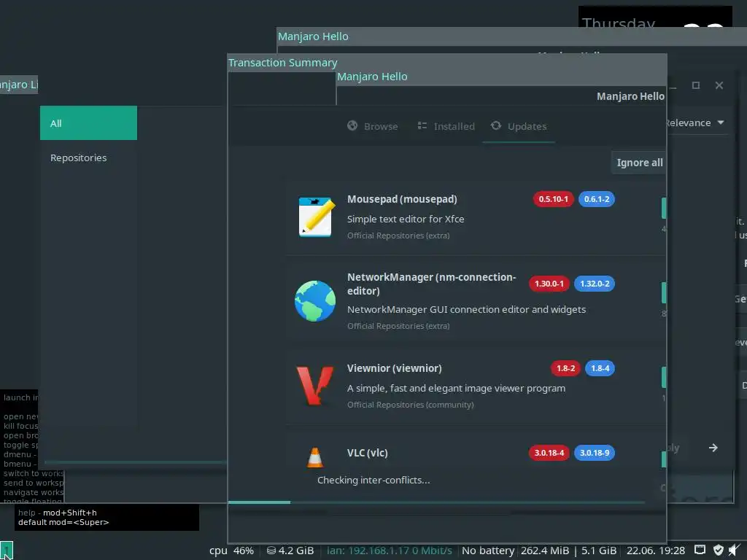Click the right arrow next to Apply
747x560 pixels.
tap(713, 448)
